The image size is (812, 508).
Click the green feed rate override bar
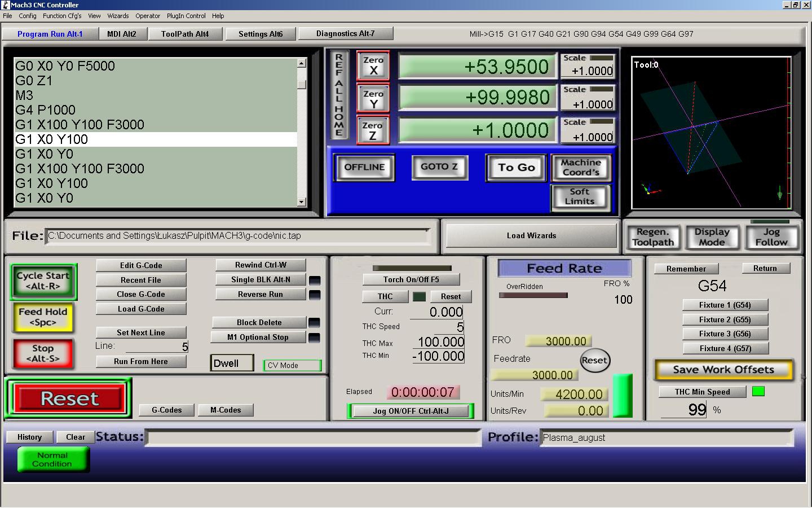(x=623, y=395)
